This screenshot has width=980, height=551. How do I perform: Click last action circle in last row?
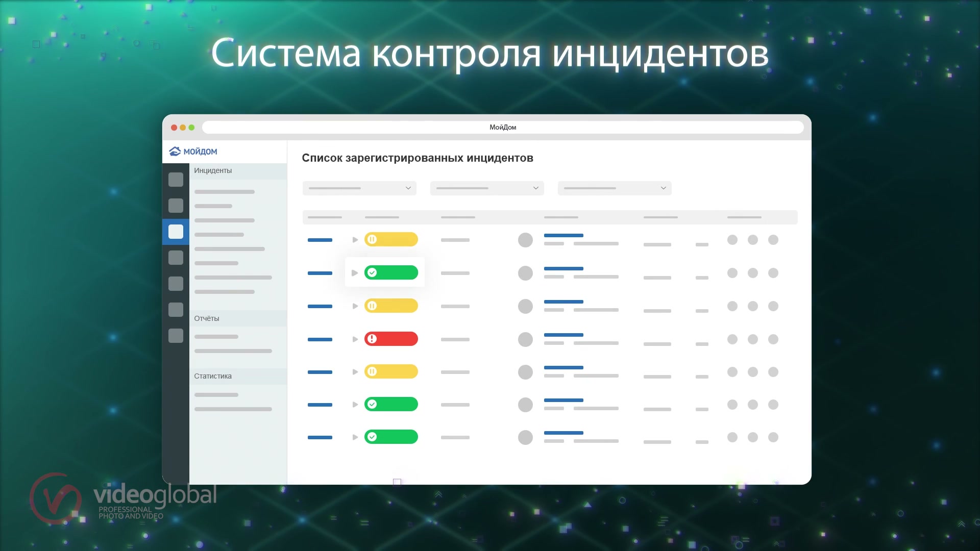point(773,437)
